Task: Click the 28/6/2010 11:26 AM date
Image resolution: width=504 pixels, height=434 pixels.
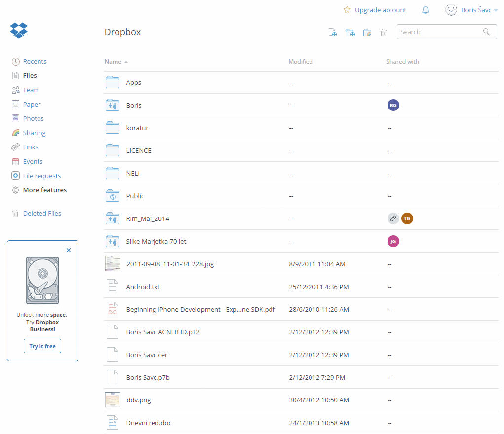Action: (x=319, y=309)
